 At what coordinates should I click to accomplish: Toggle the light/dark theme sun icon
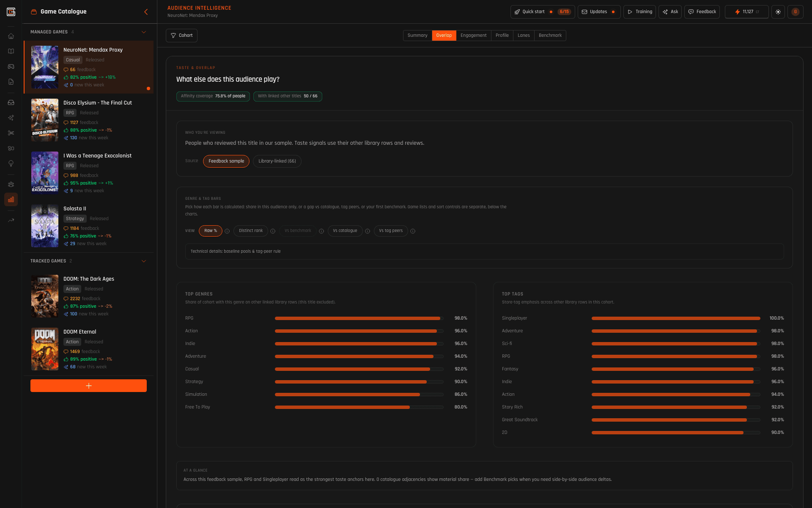click(778, 12)
